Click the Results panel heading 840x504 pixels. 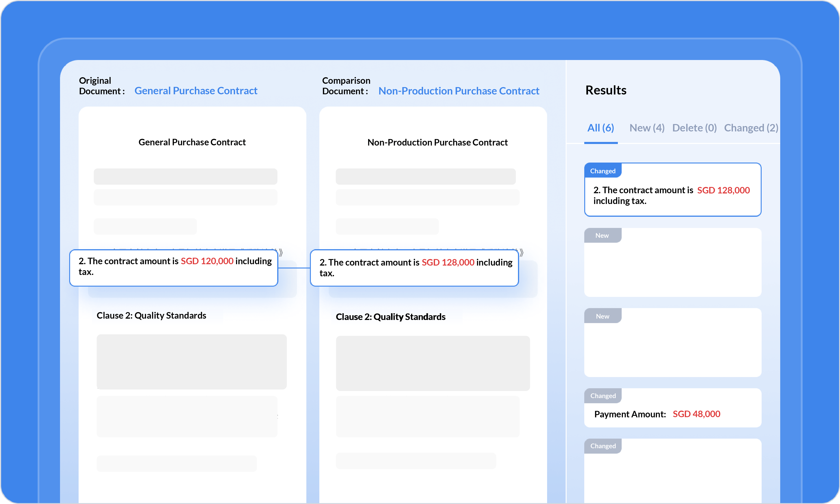point(606,90)
